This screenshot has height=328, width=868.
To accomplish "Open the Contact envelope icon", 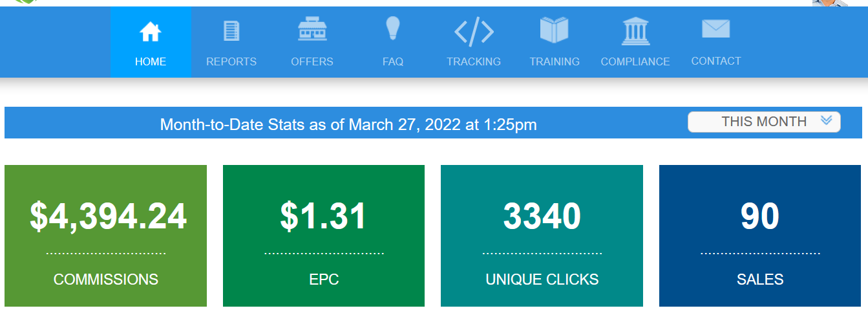I will (716, 29).
